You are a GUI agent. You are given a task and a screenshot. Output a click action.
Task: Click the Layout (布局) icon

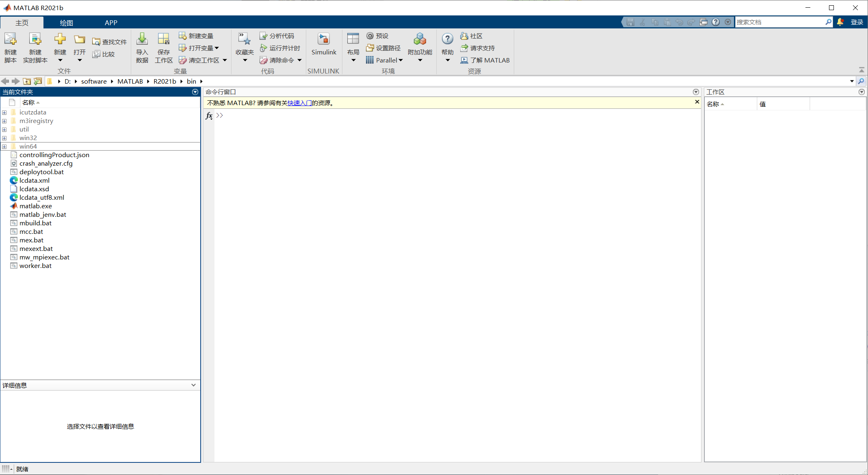point(353,39)
